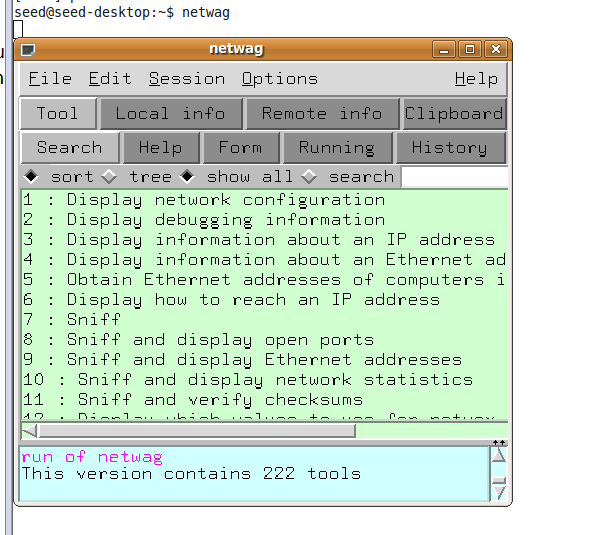Click the message pane scroll down arrow
Viewport: 603px width, 535px height.
pyautogui.click(x=499, y=492)
